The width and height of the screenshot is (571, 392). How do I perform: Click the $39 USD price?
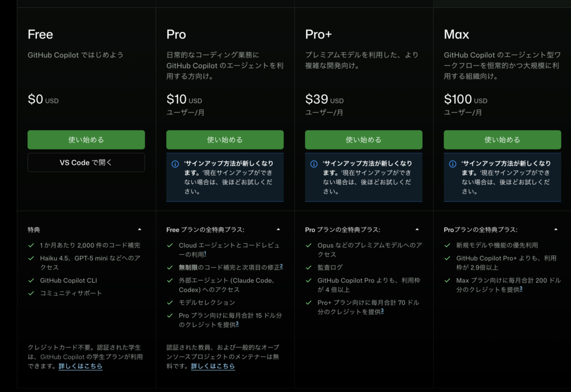(325, 99)
